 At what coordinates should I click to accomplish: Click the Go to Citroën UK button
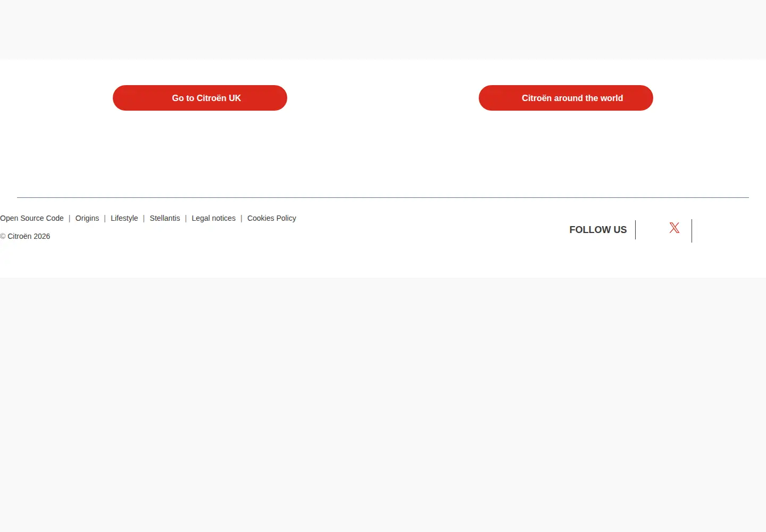tap(200, 98)
